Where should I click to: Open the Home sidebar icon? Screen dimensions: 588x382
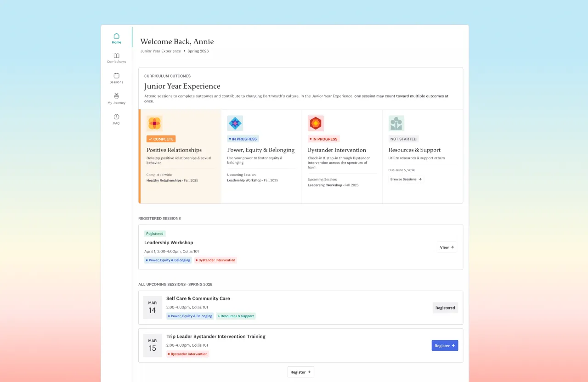[116, 36]
